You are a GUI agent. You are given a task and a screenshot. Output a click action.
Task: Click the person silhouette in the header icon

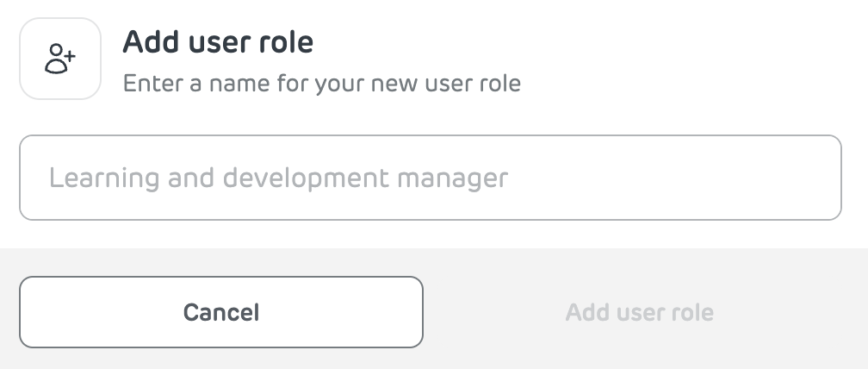55,59
